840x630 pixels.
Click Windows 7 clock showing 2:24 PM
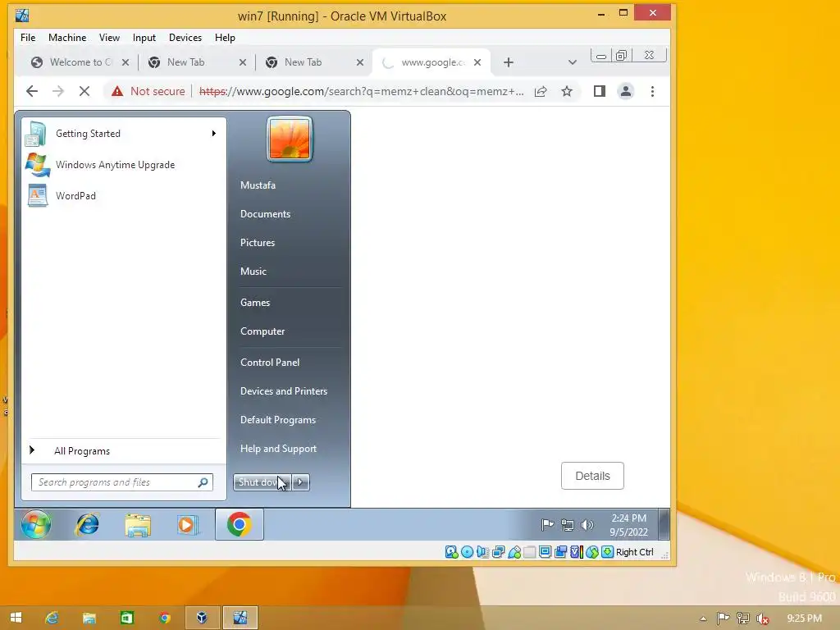point(629,525)
